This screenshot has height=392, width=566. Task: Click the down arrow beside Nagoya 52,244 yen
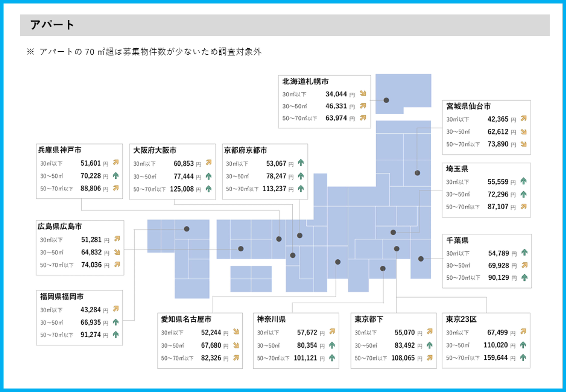coord(236,332)
